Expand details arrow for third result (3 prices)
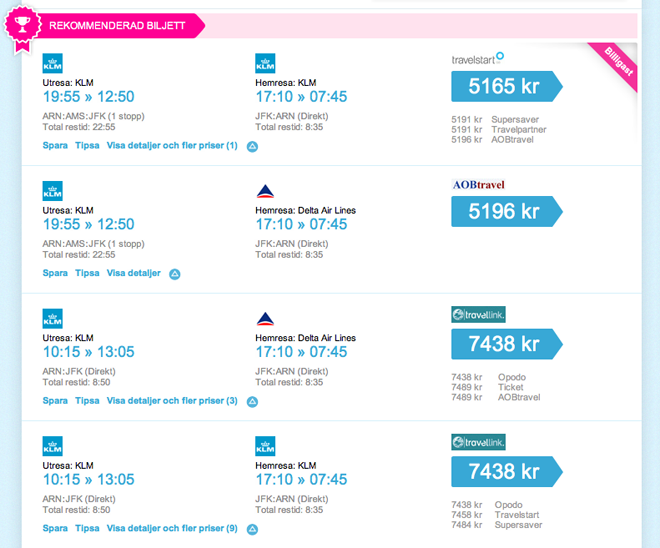 252,402
